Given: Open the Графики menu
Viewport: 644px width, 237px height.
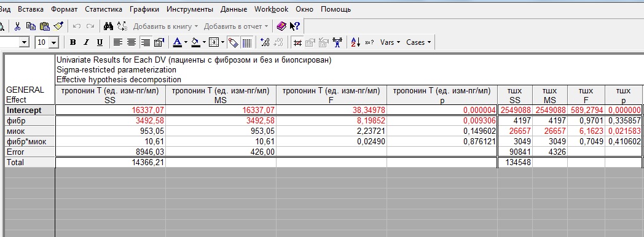Looking at the screenshot, I should (x=144, y=9).
